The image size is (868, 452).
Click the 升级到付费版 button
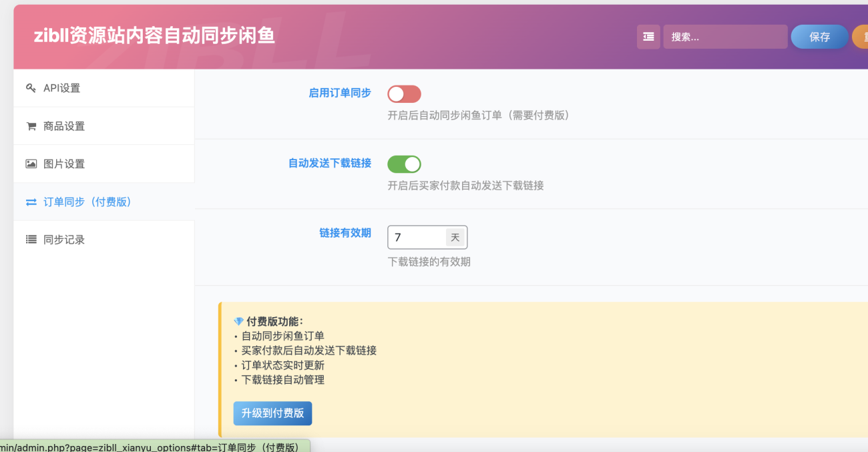[x=272, y=413]
